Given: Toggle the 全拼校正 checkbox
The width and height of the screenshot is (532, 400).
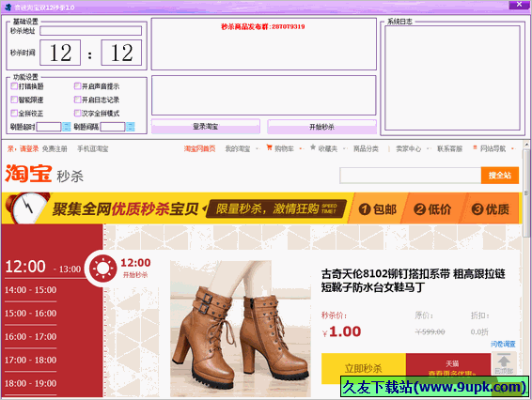Looking at the screenshot, I should (14, 114).
